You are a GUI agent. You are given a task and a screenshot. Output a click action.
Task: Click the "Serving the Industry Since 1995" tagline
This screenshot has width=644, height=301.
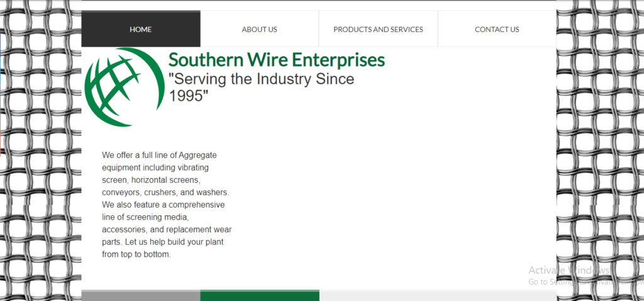261,88
